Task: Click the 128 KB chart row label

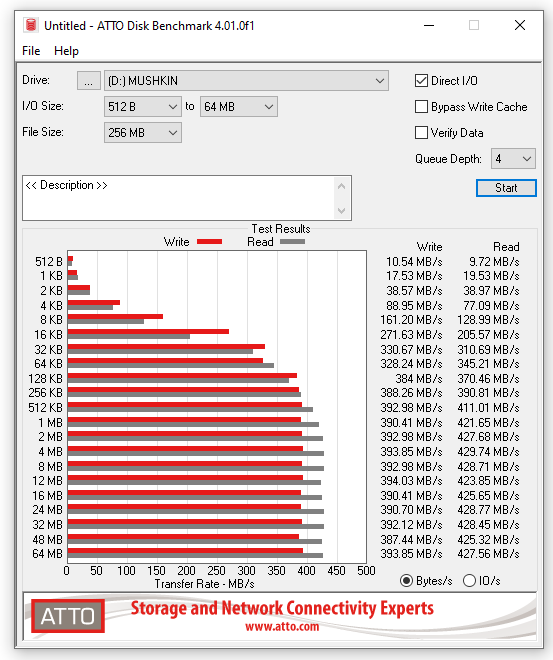Action: tap(45, 378)
